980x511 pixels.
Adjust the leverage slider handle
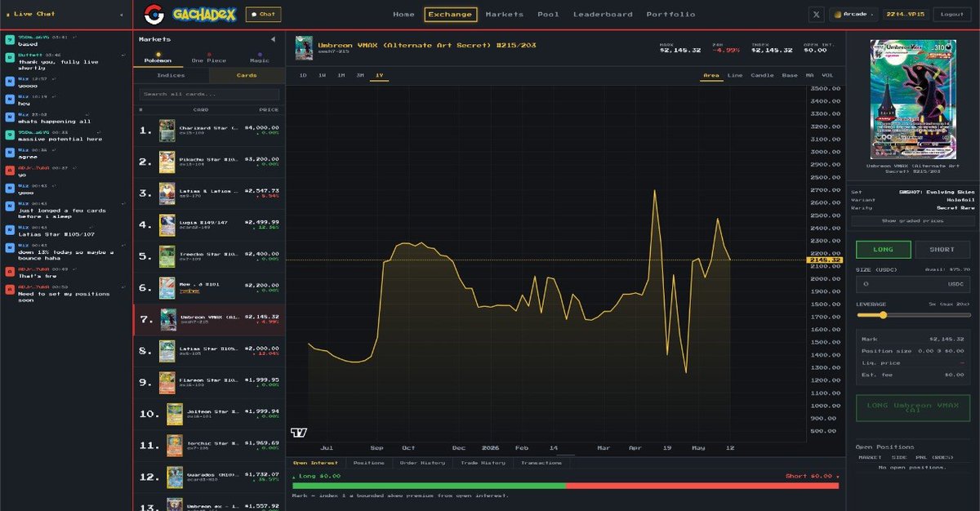tap(883, 314)
